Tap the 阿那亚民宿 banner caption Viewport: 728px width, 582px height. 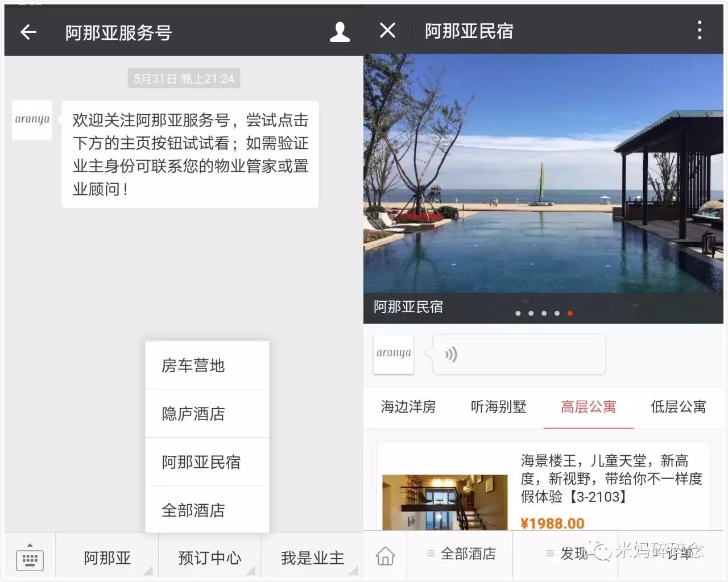[x=408, y=307]
